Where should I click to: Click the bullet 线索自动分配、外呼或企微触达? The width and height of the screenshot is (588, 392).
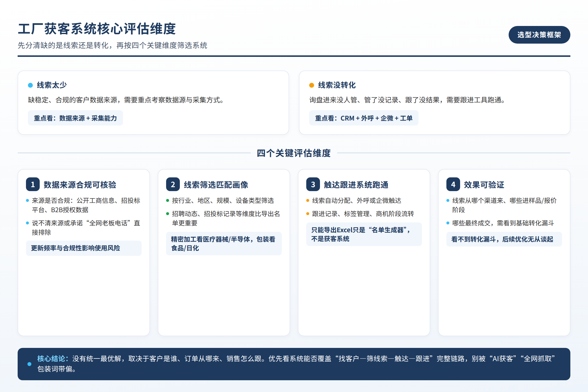tap(356, 200)
